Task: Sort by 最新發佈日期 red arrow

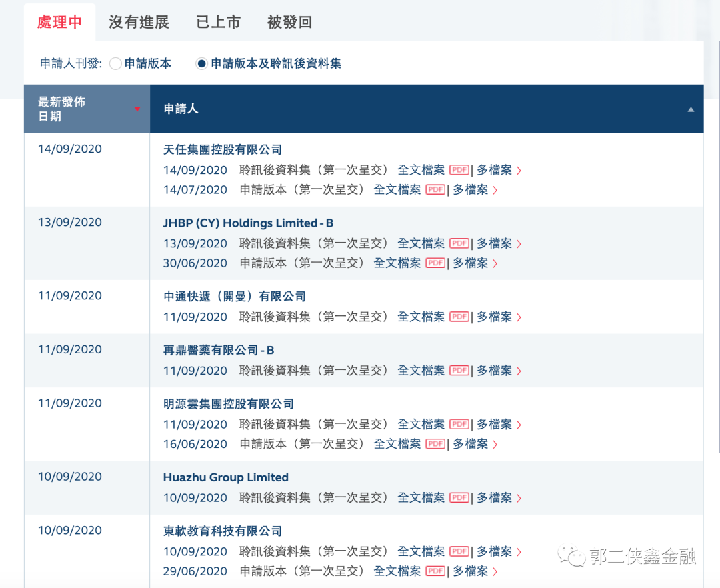Action: tap(137, 109)
